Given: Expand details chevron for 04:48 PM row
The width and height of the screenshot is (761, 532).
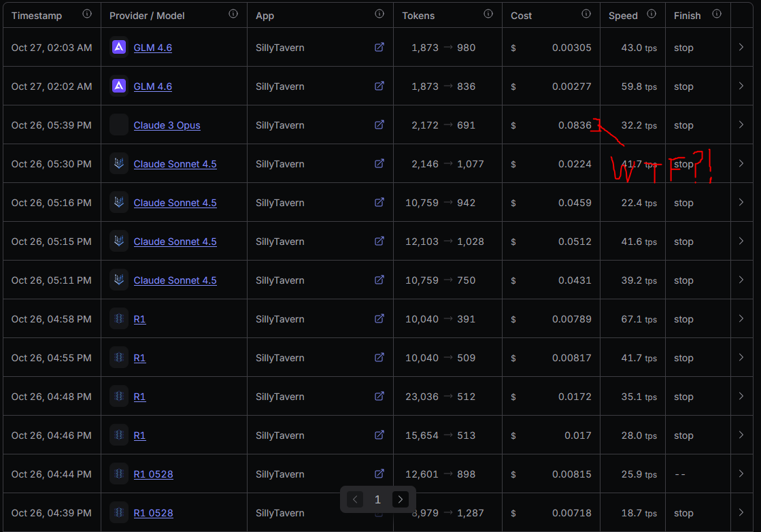Looking at the screenshot, I should 741,397.
